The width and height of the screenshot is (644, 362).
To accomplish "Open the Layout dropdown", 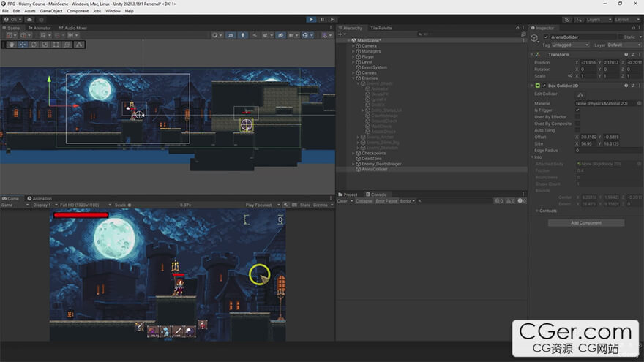I will (x=627, y=19).
